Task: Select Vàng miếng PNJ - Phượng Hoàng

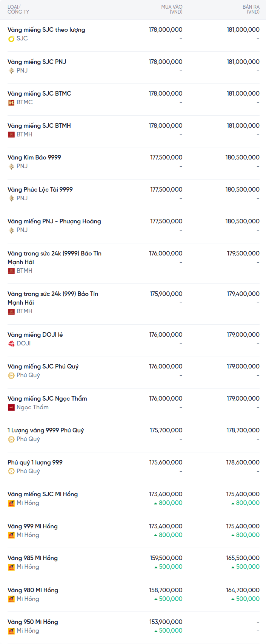Action: (x=54, y=221)
